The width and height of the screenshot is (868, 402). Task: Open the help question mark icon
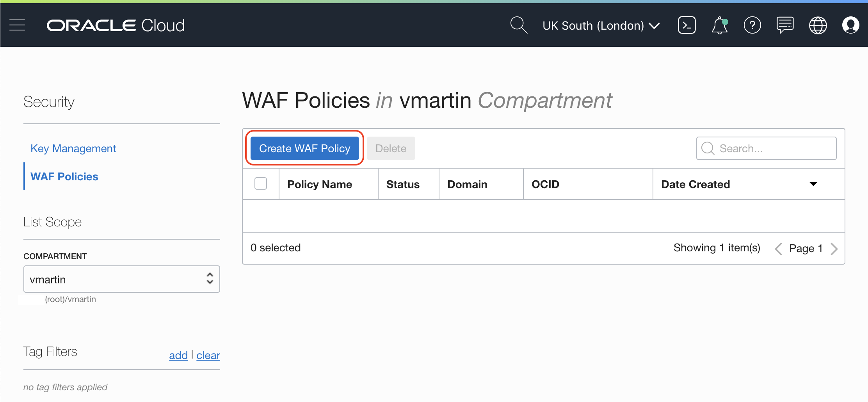tap(752, 25)
